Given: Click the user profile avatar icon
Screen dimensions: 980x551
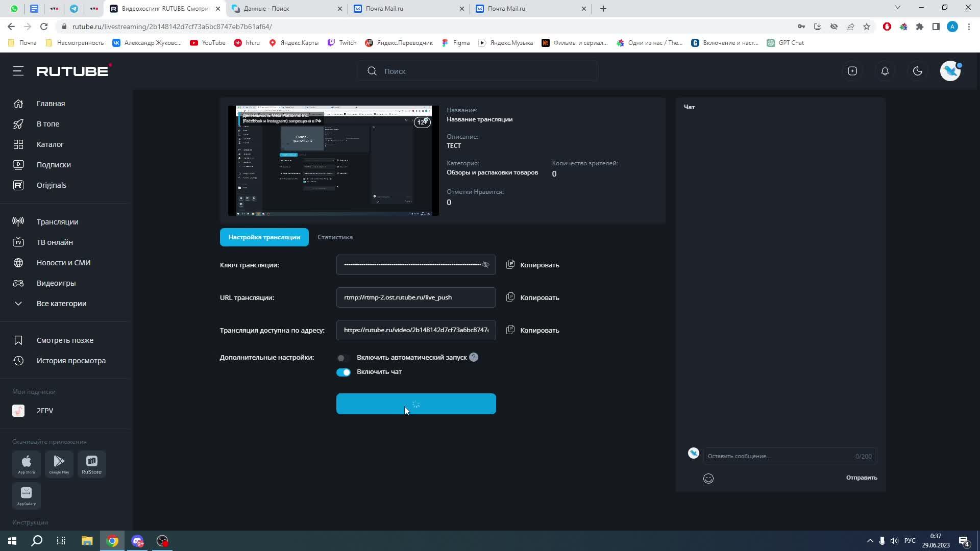Looking at the screenshot, I should [x=952, y=71].
